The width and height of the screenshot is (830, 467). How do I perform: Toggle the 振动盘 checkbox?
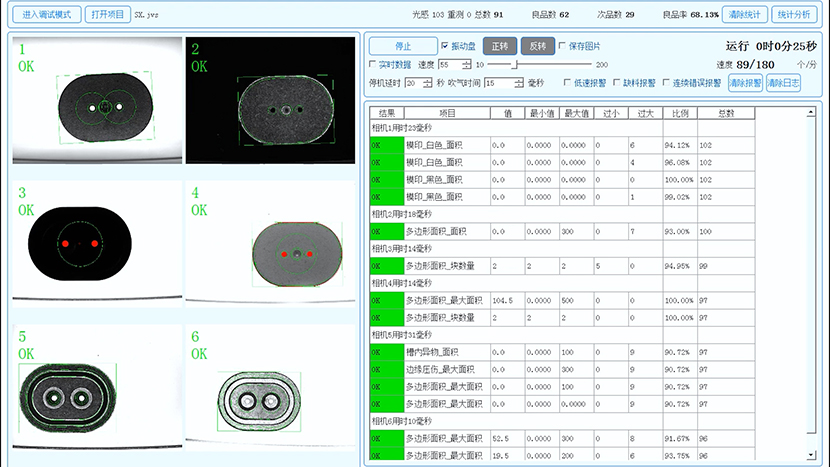[445, 46]
